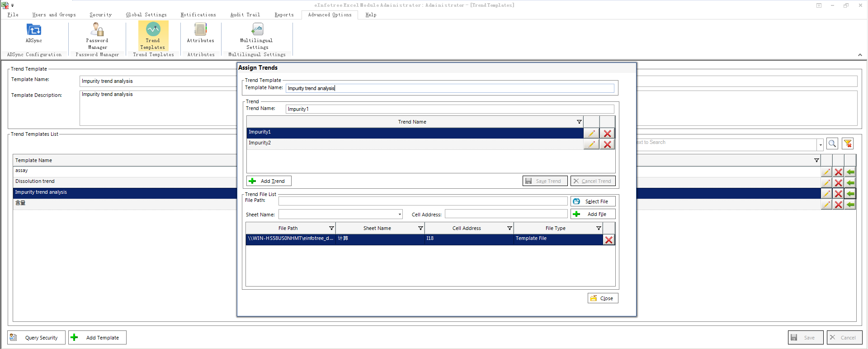This screenshot has height=349, width=868.
Task: Open Multilingual Settings in the ribbon
Action: (x=257, y=30)
